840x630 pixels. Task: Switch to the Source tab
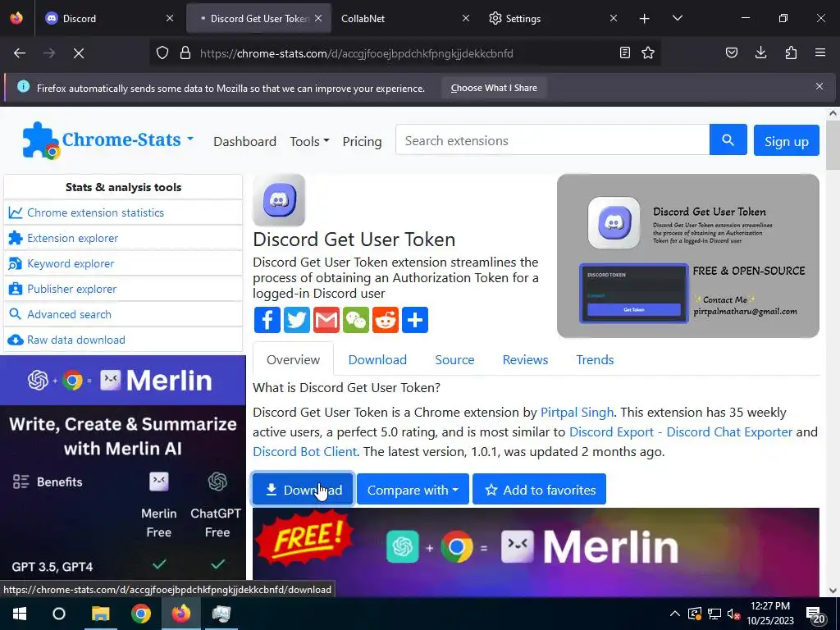coord(454,359)
